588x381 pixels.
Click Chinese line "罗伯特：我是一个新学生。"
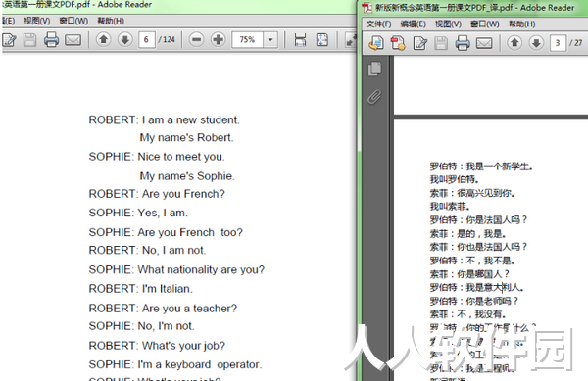(x=482, y=167)
